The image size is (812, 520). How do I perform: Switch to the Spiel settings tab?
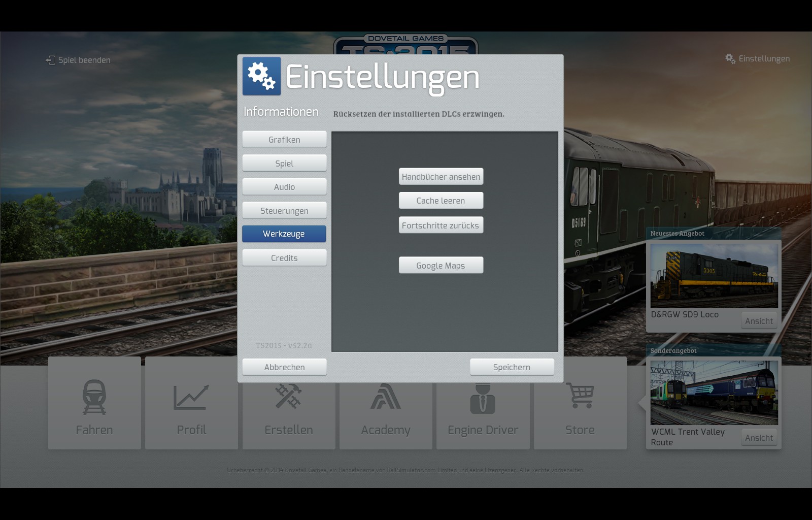click(284, 164)
